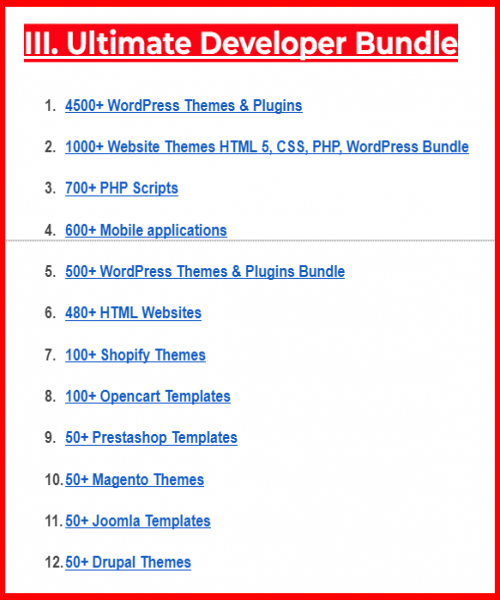Click the list number 12 marker
Image resolution: width=500 pixels, height=600 pixels.
(x=54, y=562)
